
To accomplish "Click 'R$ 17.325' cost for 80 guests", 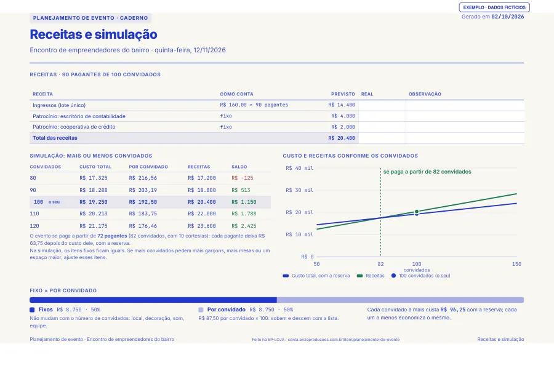I will 94,178.
